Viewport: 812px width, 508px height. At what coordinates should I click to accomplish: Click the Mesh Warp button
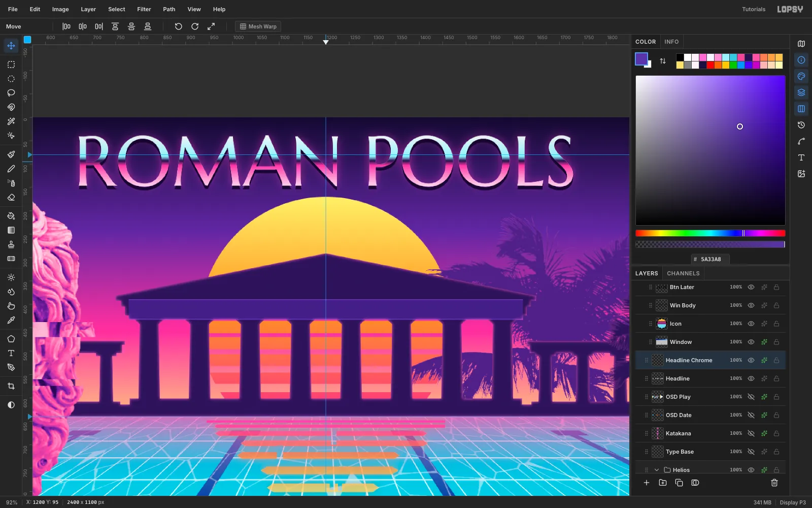click(x=258, y=26)
